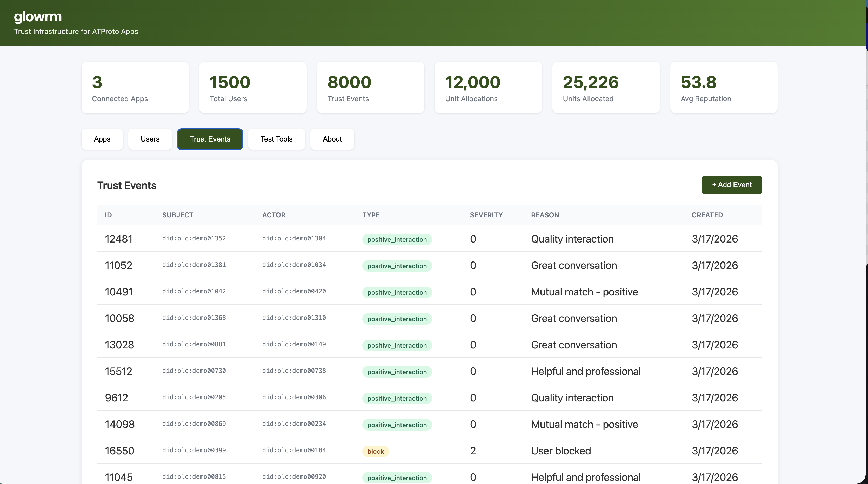Click actor did:plc:demo00234
Viewport: 868px width, 484px height.
[294, 424]
